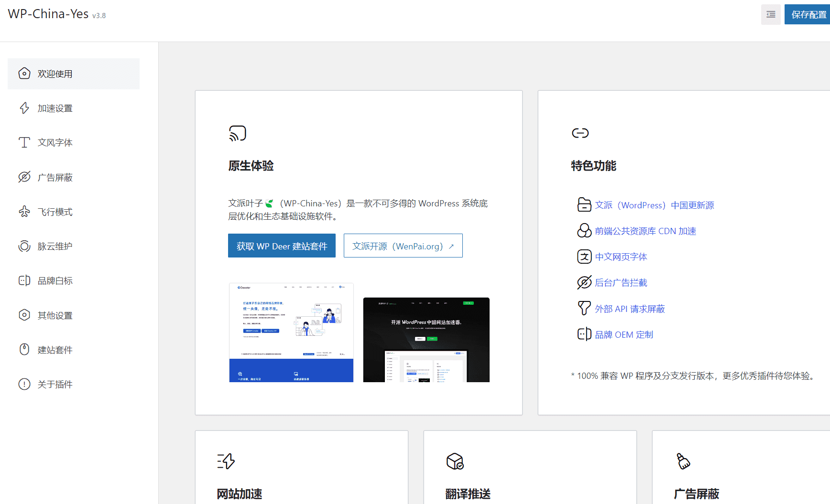Click the mouse icon beside 建站套件
This screenshot has width=830, height=504.
pos(24,349)
